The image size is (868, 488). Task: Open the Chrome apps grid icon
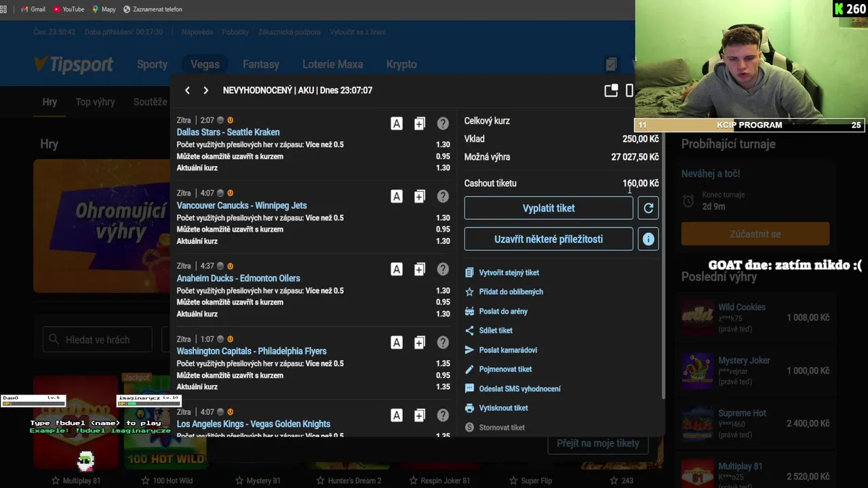pyautogui.click(x=3, y=9)
